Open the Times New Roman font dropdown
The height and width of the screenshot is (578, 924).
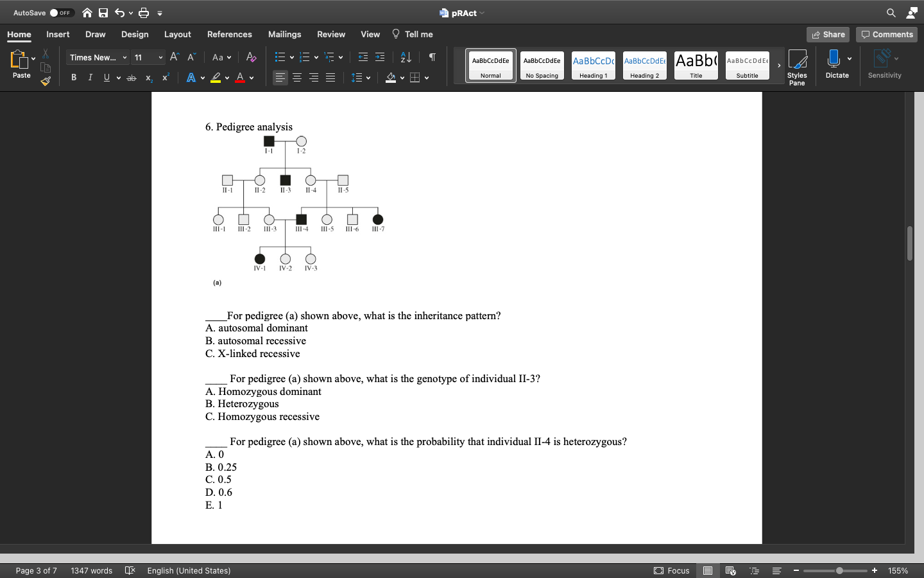[98, 57]
